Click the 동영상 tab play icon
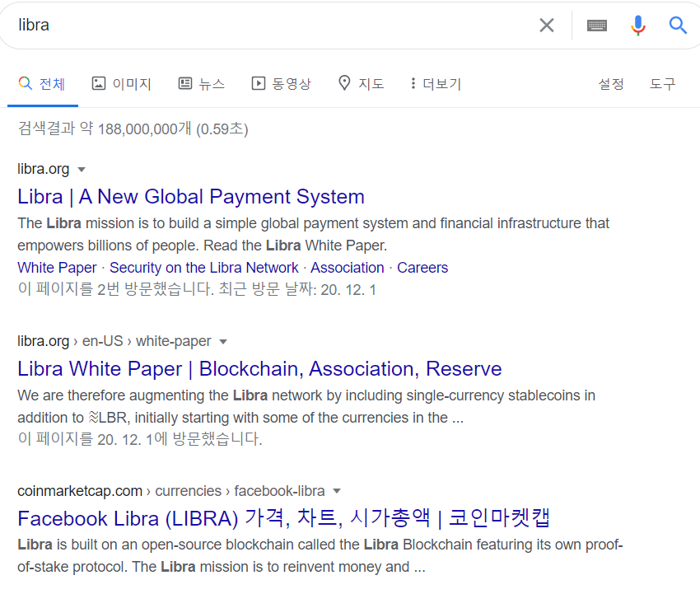Viewport: 700px width, 594px height. (x=259, y=83)
